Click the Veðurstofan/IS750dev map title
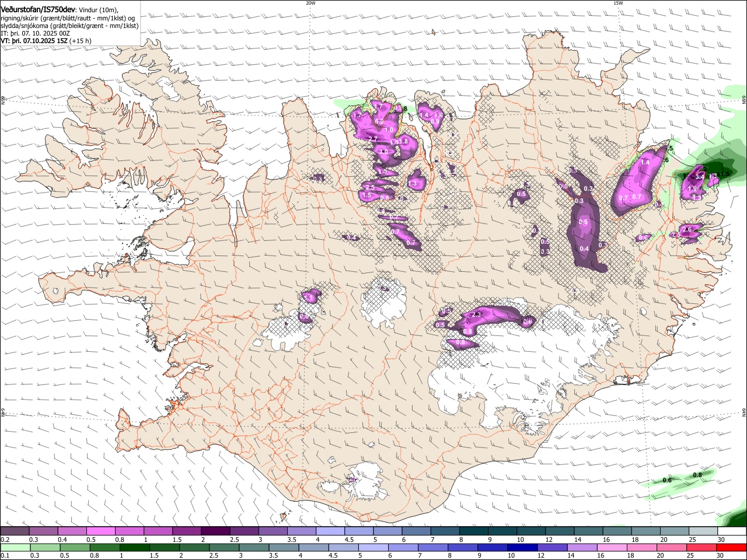Viewport: 747px width, 560px height. 38,9
